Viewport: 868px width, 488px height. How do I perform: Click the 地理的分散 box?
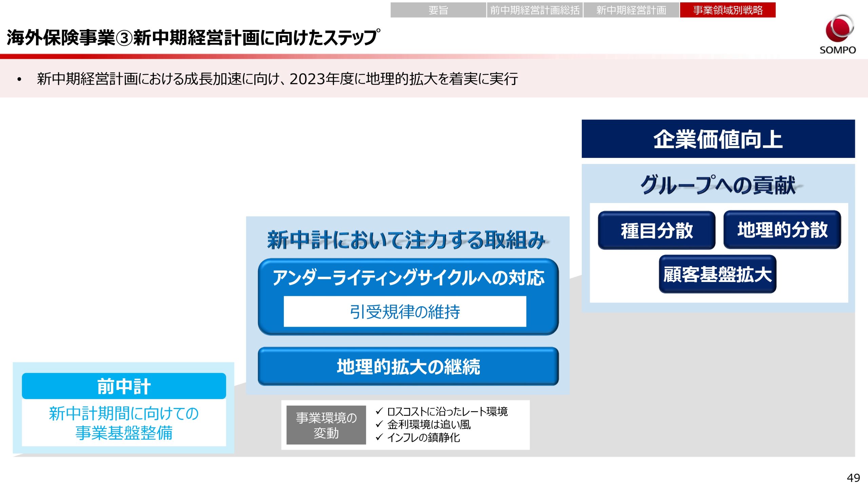[782, 230]
